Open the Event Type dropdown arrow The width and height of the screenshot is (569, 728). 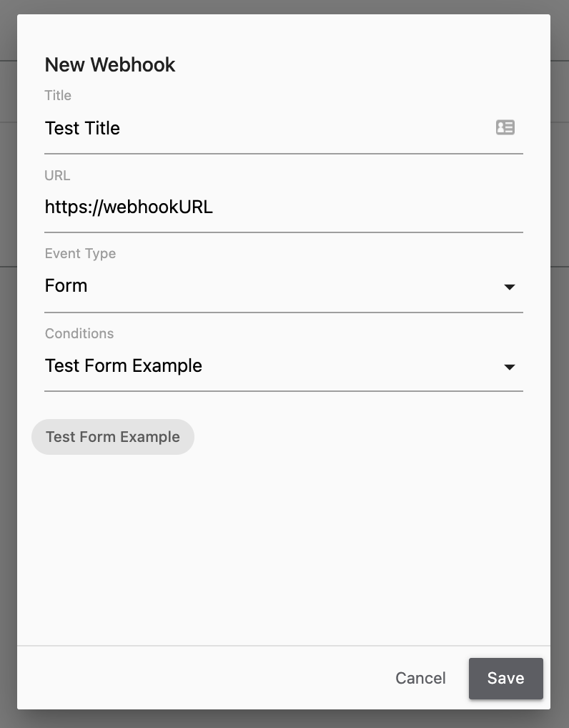[509, 287]
